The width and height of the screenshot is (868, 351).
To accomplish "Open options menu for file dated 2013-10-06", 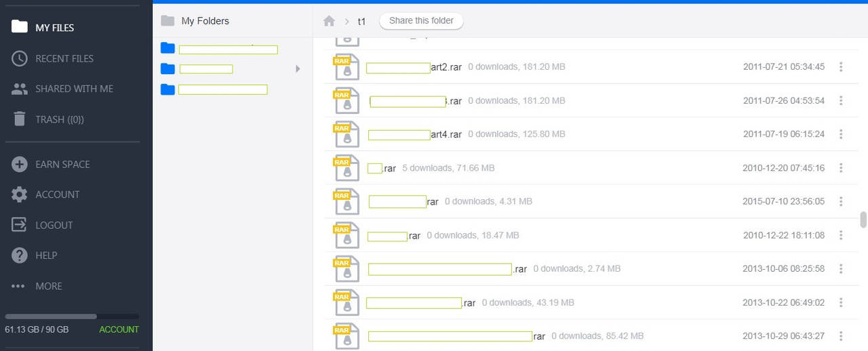I will tap(841, 269).
